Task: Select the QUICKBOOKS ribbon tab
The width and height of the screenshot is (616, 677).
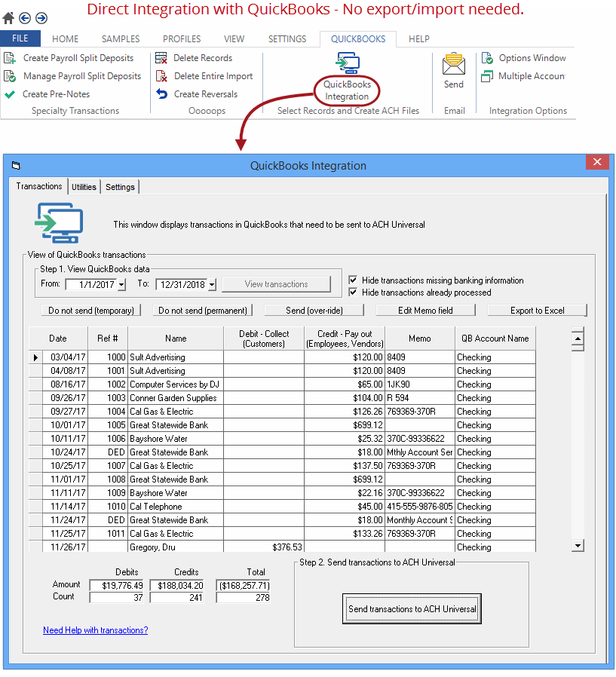Action: tap(358, 39)
